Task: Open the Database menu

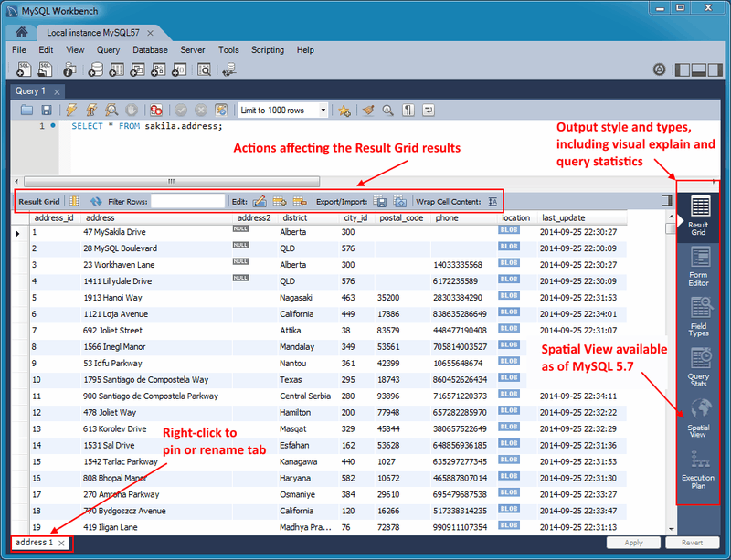Action: coord(150,50)
